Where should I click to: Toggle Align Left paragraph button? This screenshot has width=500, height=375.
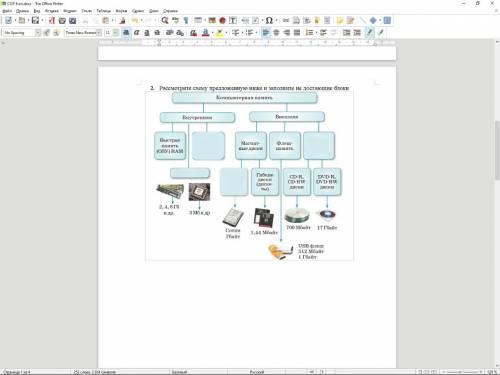pos(266,33)
